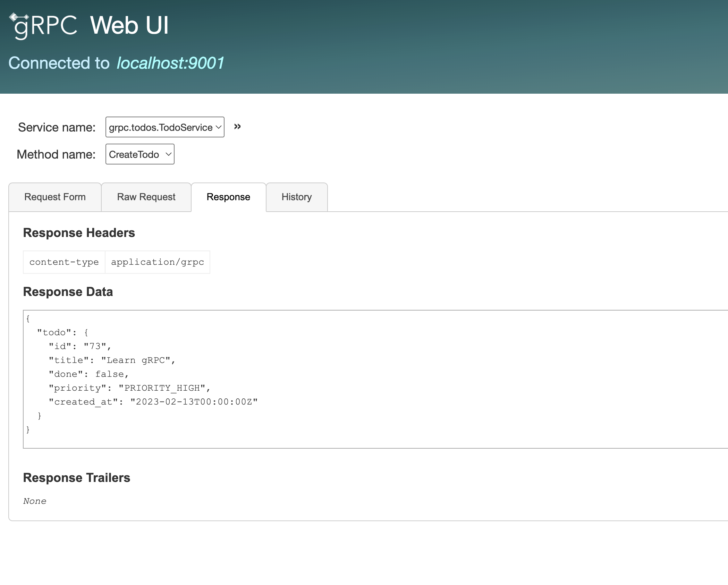Switch to the Raw Request tab

tap(146, 197)
